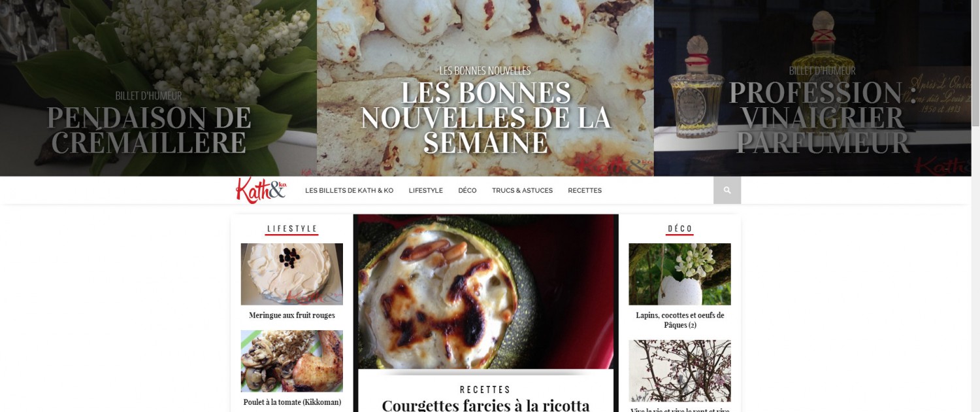Image resolution: width=980 pixels, height=412 pixels.
Task: Open Poulet à la tomate (Kikkoman) link
Action: (292, 402)
